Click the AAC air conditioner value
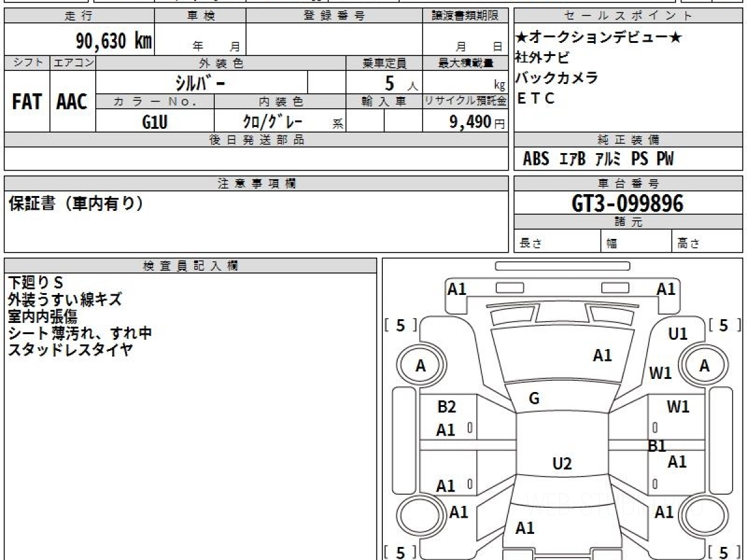Viewport: 747px width, 560px height. click(72, 102)
